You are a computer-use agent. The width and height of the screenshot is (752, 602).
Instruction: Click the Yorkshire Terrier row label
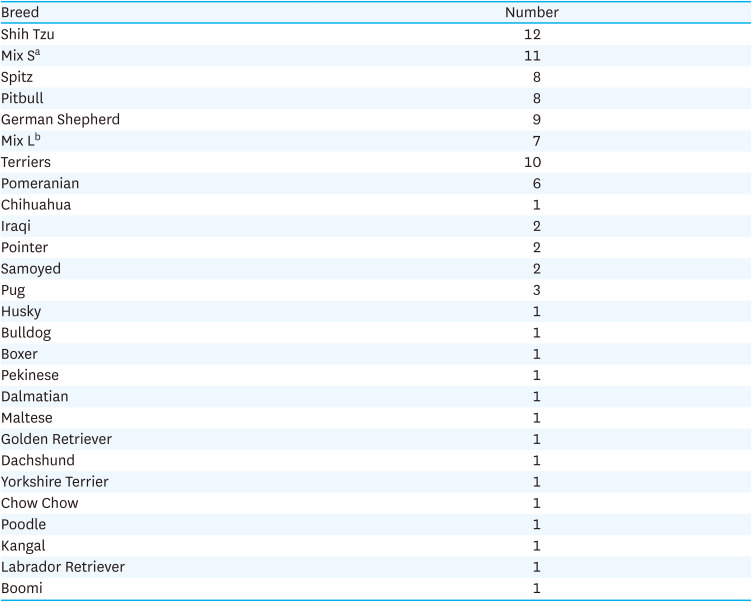point(55,482)
